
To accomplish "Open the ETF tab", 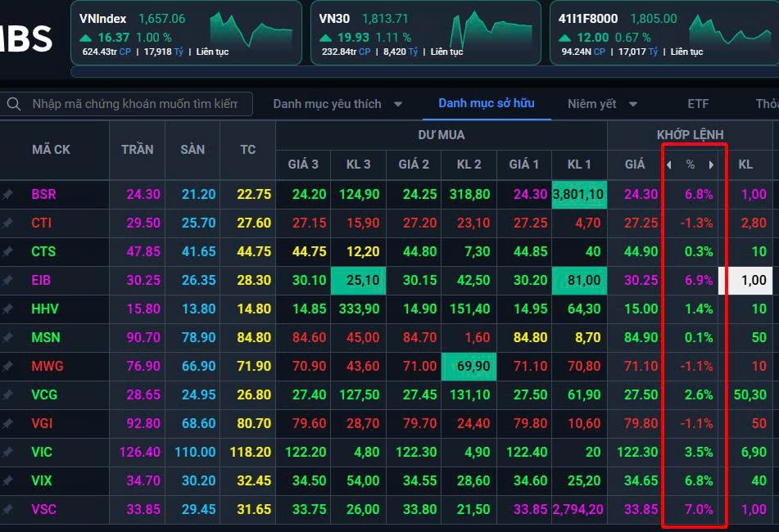I will click(698, 104).
